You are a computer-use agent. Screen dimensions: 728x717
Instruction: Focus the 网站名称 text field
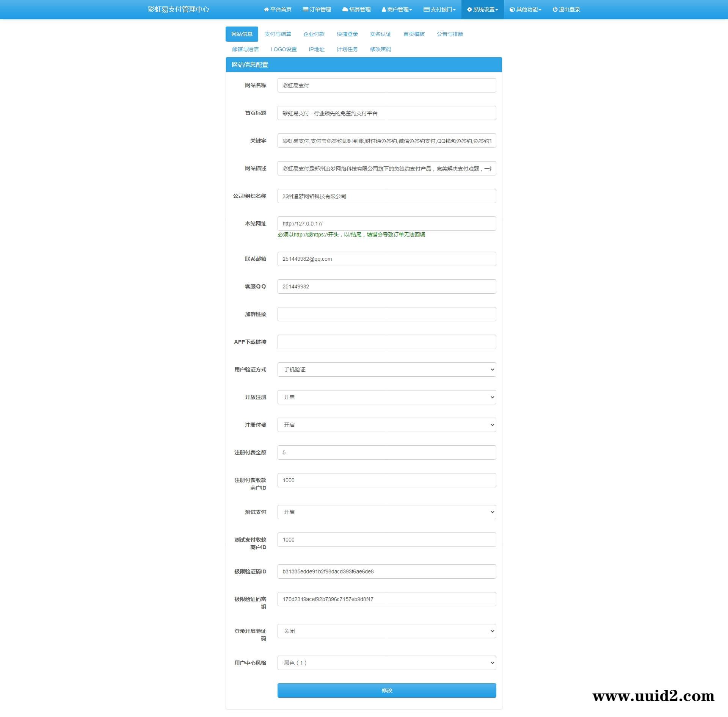386,85
